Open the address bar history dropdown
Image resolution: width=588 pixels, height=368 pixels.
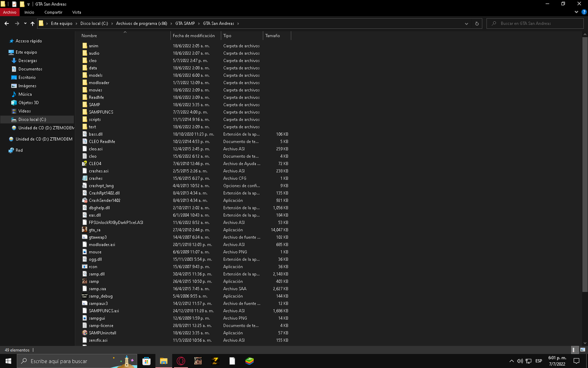pyautogui.click(x=467, y=23)
